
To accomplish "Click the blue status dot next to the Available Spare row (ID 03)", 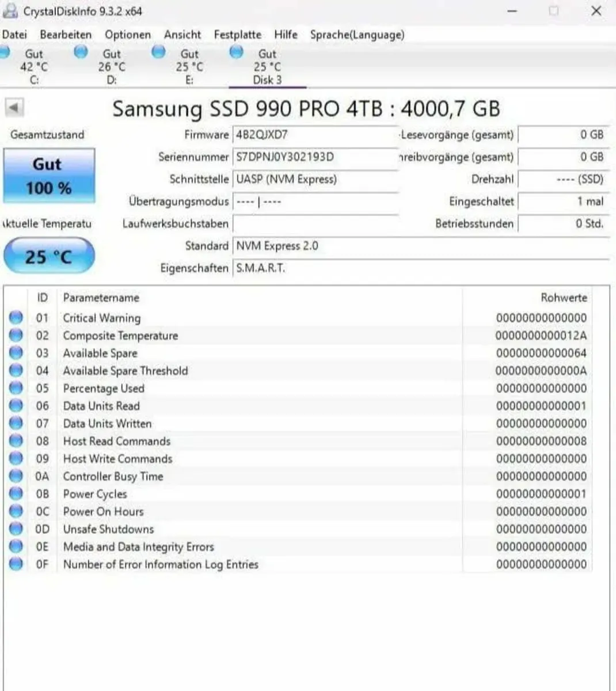I will (16, 352).
